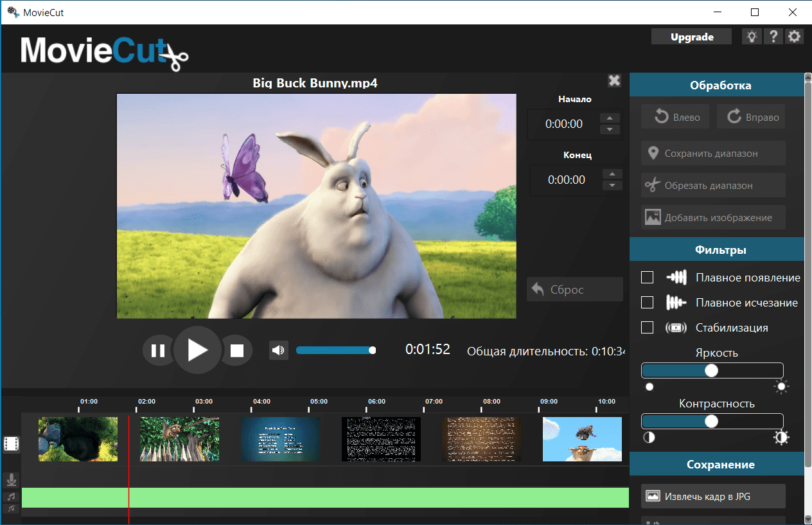This screenshot has width=812, height=525.
Task: Click the 07:00 mark on timeline ruler
Action: point(434,402)
